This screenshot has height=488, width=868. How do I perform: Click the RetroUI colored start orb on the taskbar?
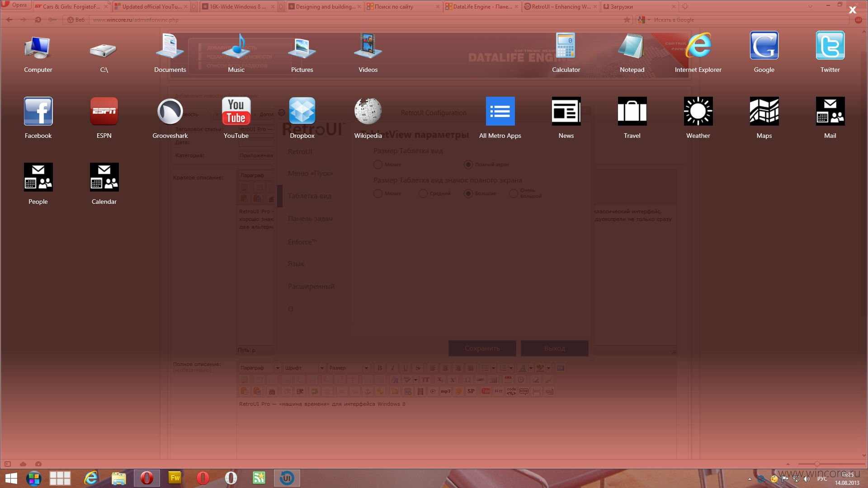coord(34,478)
